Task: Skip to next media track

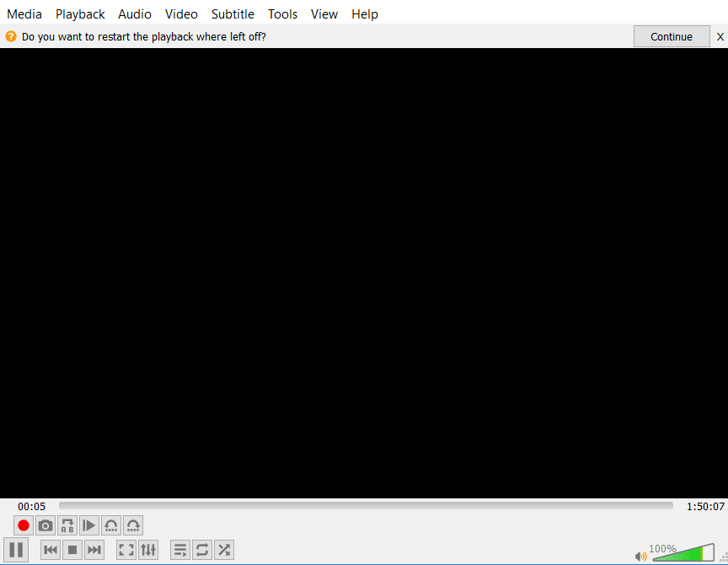Action: (x=94, y=550)
